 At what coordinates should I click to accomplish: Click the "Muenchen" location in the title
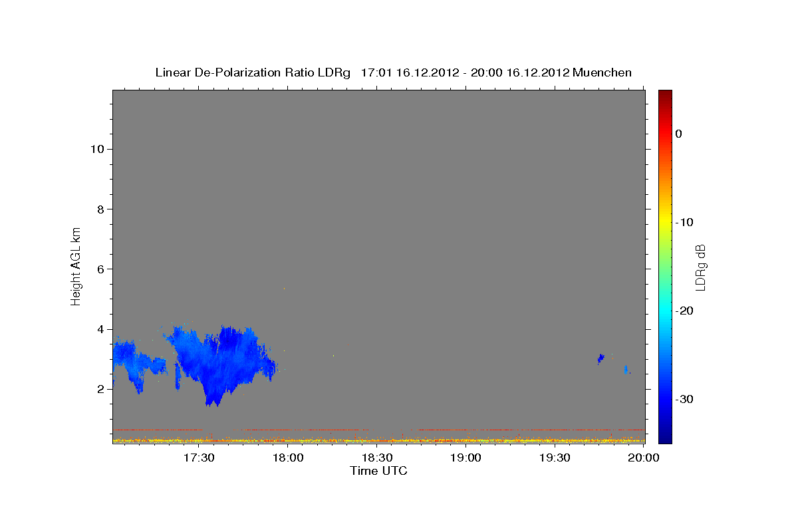(602, 72)
